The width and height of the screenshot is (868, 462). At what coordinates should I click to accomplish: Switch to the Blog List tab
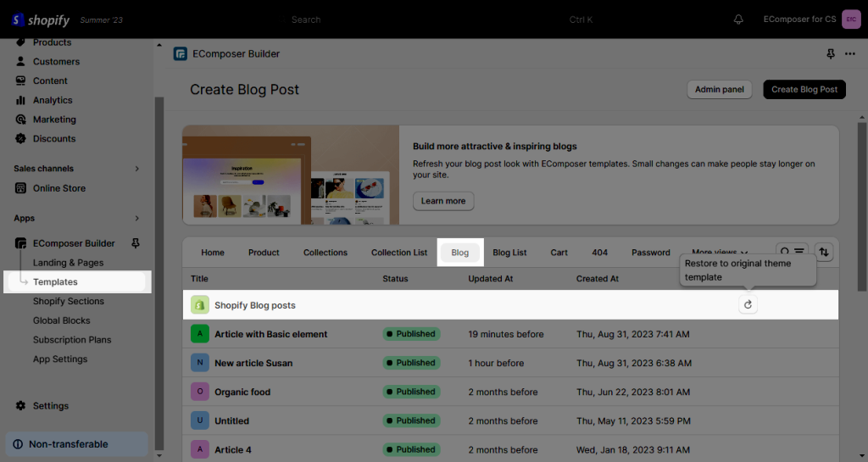tap(509, 253)
